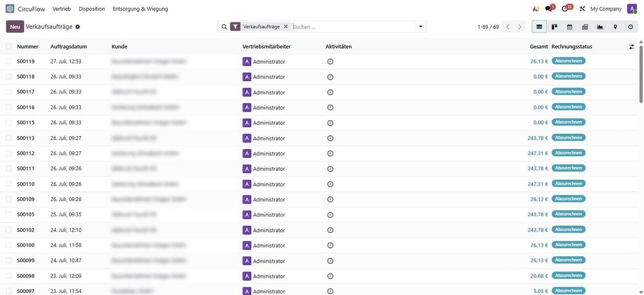The width and height of the screenshot is (644, 295).
Task: Tick the checkbox for order S00118
Action: click(8, 77)
